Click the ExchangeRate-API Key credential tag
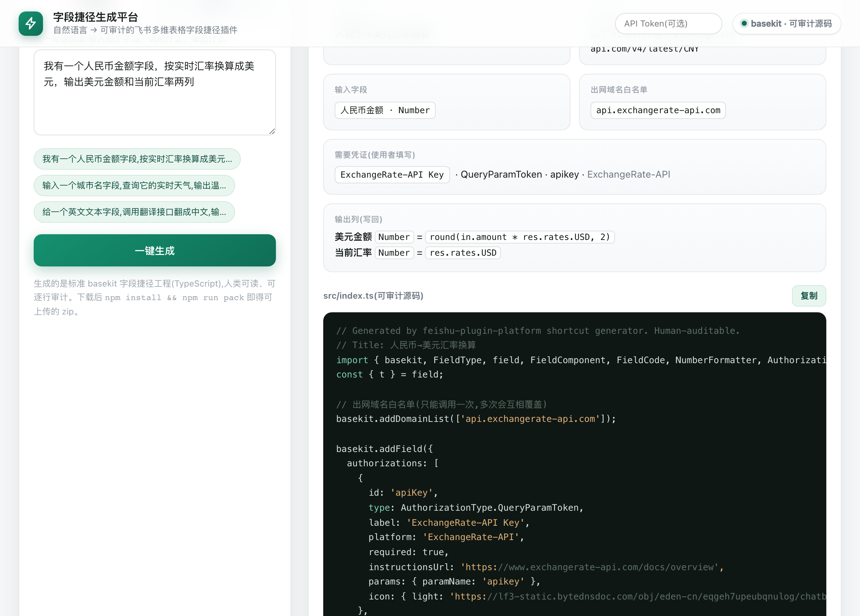860x616 pixels. (392, 175)
